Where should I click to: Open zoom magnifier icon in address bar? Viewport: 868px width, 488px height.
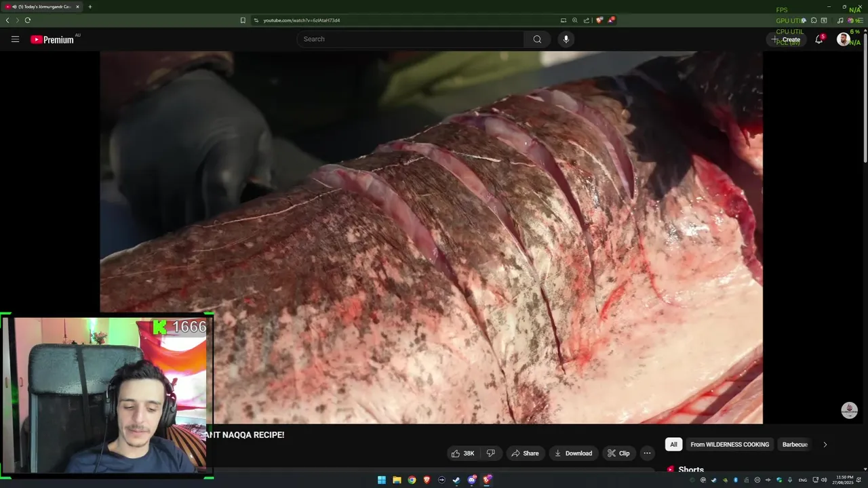click(575, 20)
